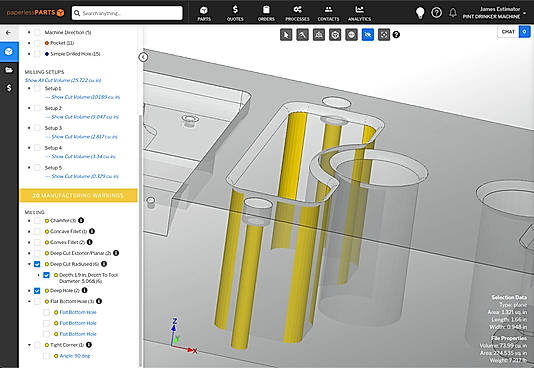Click the orange Pocket color dot
534x368 pixels.
click(x=47, y=43)
